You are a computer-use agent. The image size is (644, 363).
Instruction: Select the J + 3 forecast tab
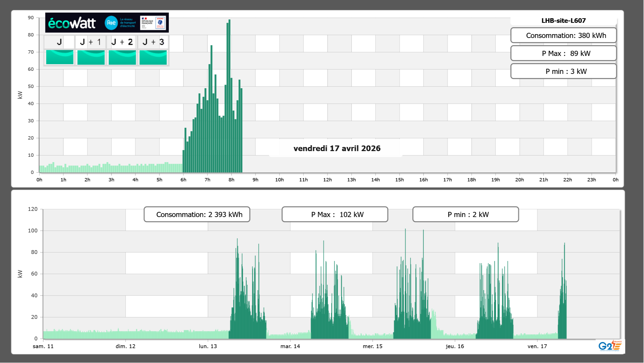click(153, 42)
